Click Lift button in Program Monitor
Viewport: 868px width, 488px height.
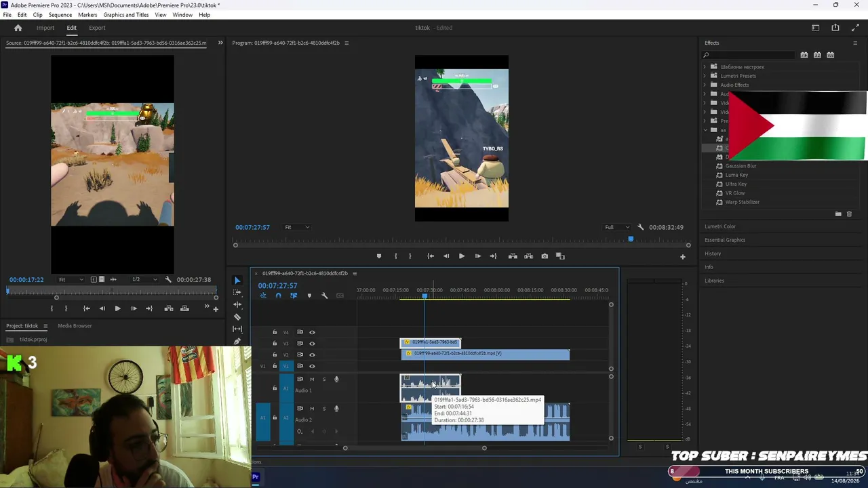[513, 256]
